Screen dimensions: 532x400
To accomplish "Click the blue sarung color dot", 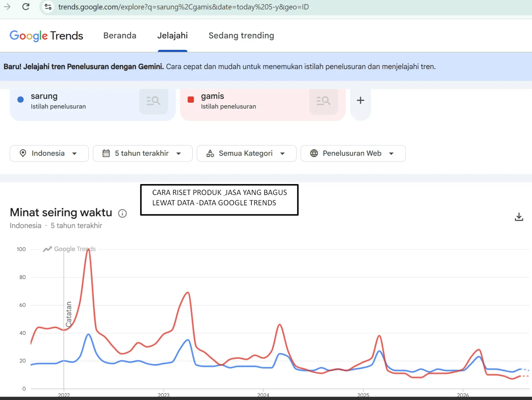I will [x=21, y=99].
